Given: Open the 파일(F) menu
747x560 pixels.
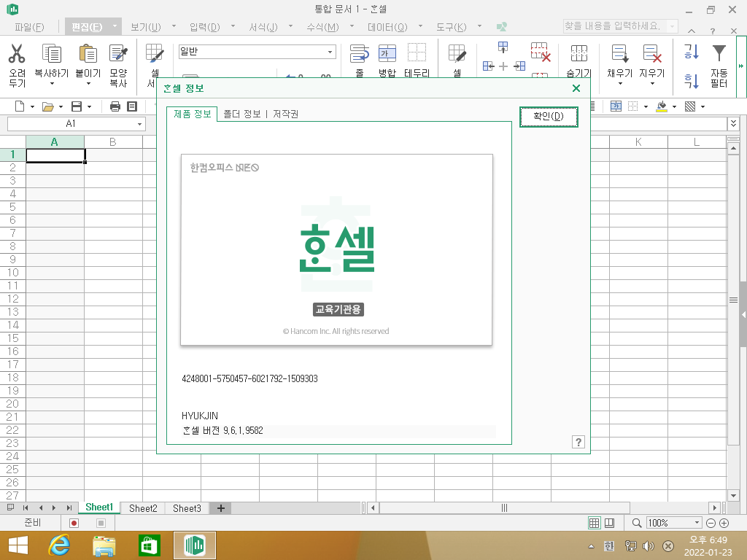Looking at the screenshot, I should 29,27.
